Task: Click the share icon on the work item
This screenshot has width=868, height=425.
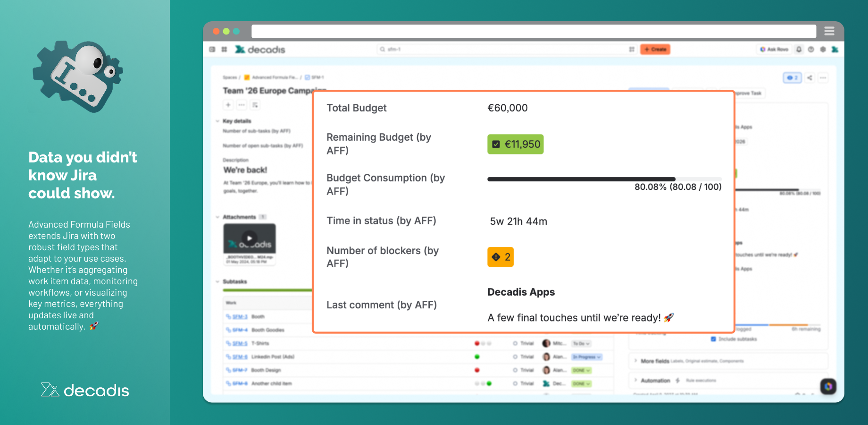Action: click(x=810, y=78)
